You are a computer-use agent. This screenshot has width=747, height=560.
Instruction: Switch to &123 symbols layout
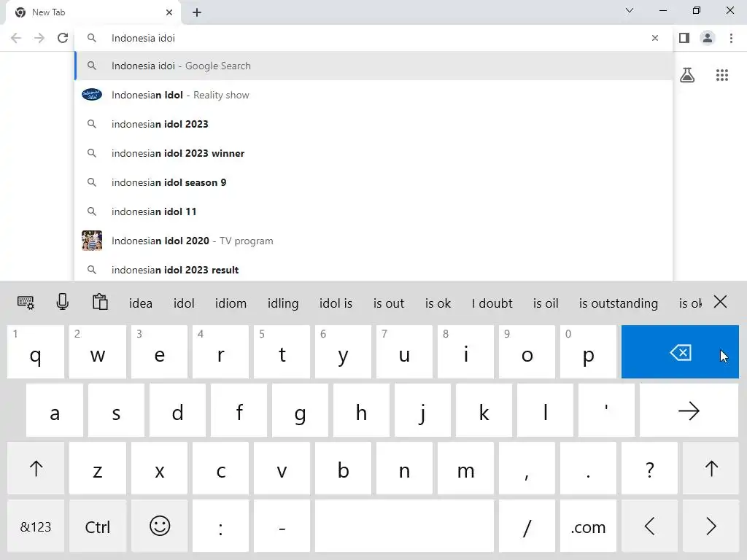[36, 526]
